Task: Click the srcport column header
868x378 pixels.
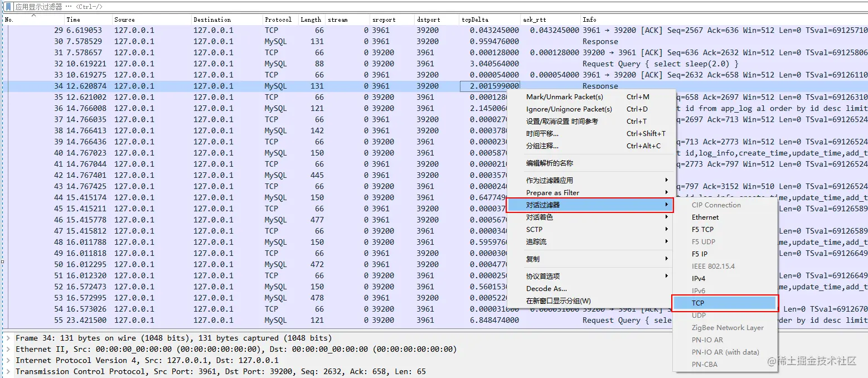Action: coord(392,20)
